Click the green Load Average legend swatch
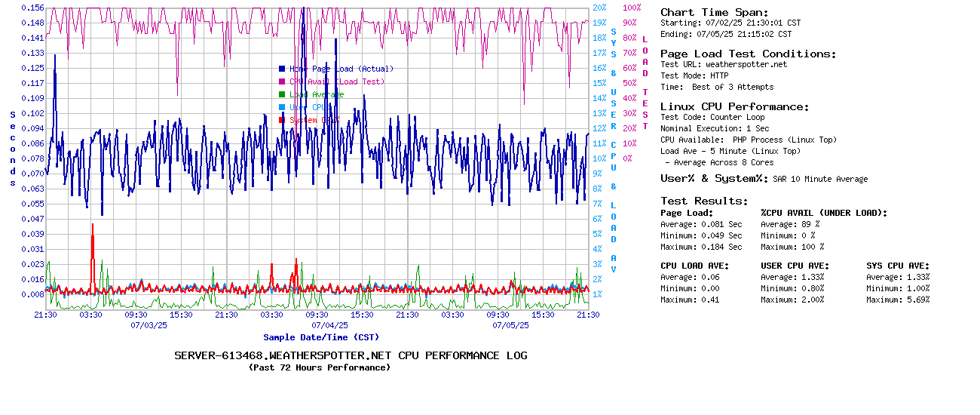This screenshot has width=980, height=415. tap(282, 94)
